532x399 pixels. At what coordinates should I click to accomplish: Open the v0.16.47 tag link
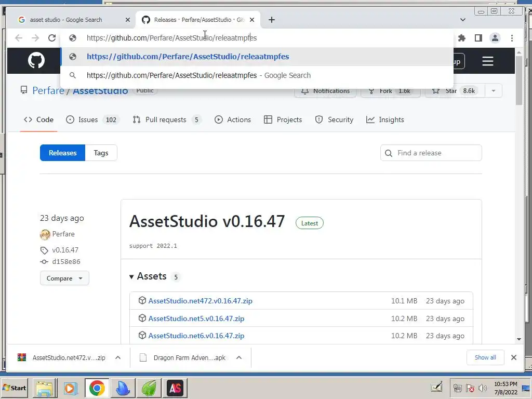(65, 250)
